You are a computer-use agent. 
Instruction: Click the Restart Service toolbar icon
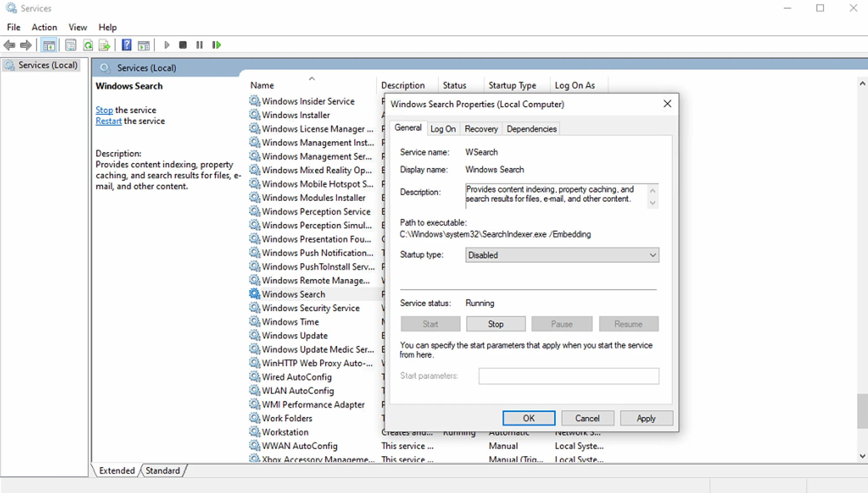(x=216, y=45)
